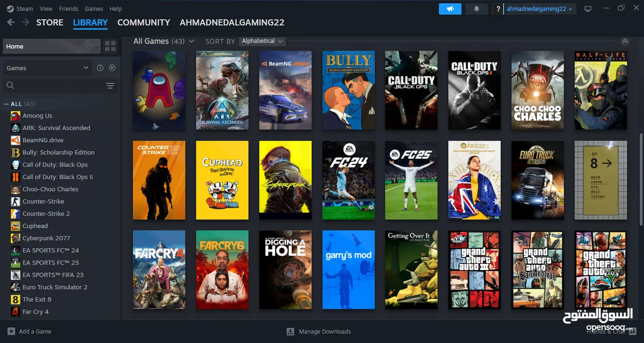The width and height of the screenshot is (644, 343).
Task: Open the Grand Theft Auto III cover art
Action: pos(474,270)
